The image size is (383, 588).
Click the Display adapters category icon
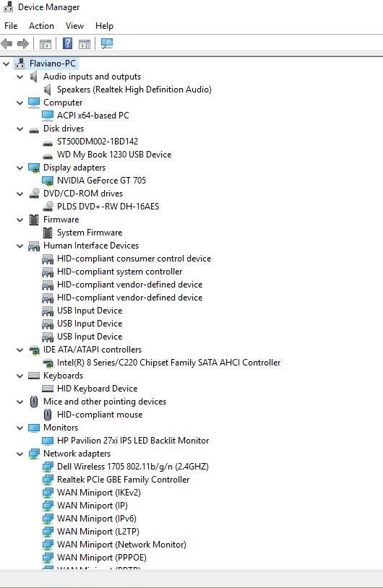click(x=34, y=168)
